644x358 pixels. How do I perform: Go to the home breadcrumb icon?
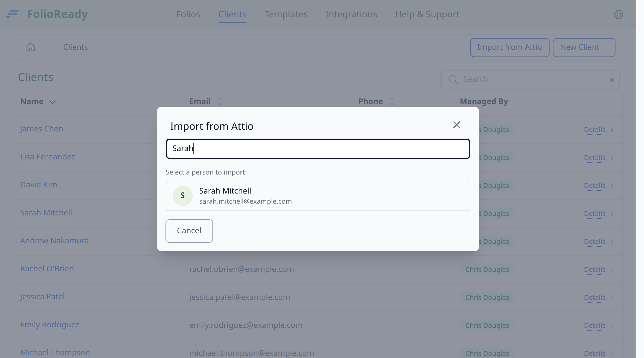click(x=31, y=47)
